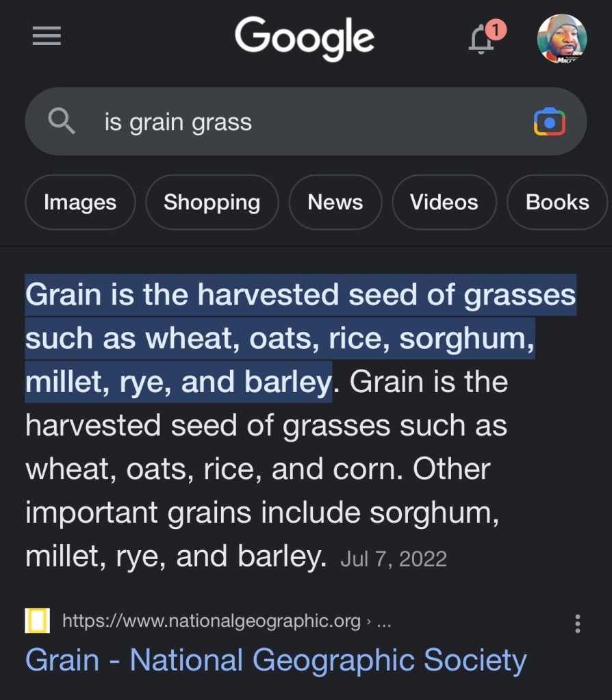Open the notifications bell

click(483, 39)
